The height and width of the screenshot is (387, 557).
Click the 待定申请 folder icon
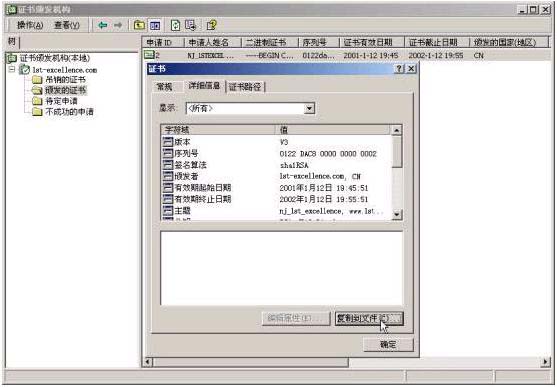[x=37, y=101]
